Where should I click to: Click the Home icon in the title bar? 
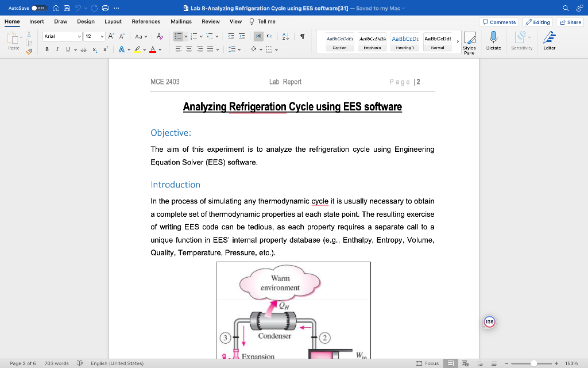coord(56,8)
